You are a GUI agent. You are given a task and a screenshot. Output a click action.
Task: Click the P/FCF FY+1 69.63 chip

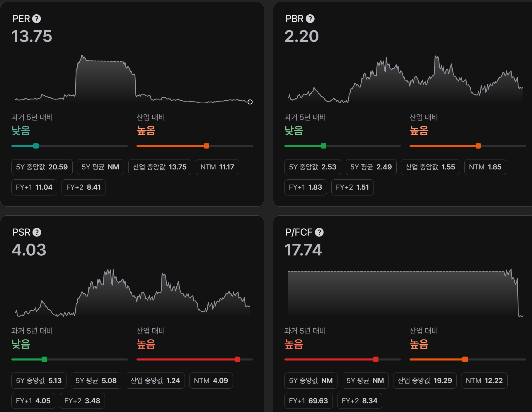click(308, 401)
